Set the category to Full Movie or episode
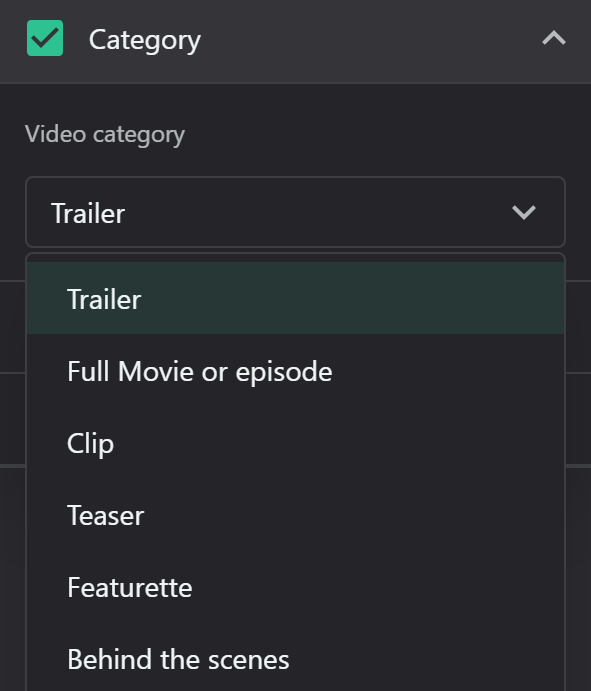 coord(295,371)
